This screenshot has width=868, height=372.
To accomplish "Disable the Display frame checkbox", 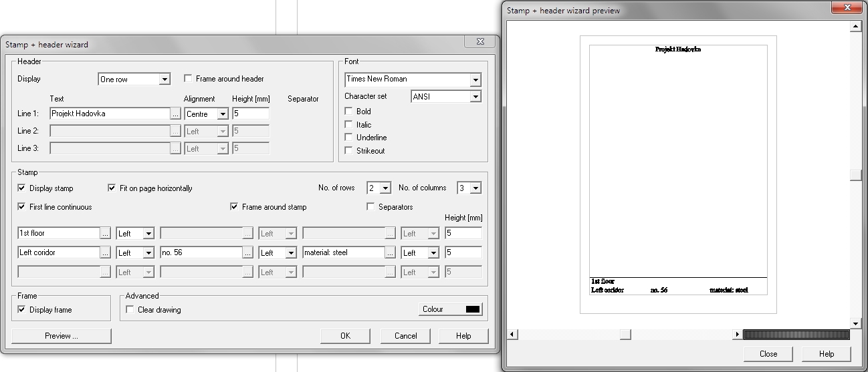I will pyautogui.click(x=22, y=310).
